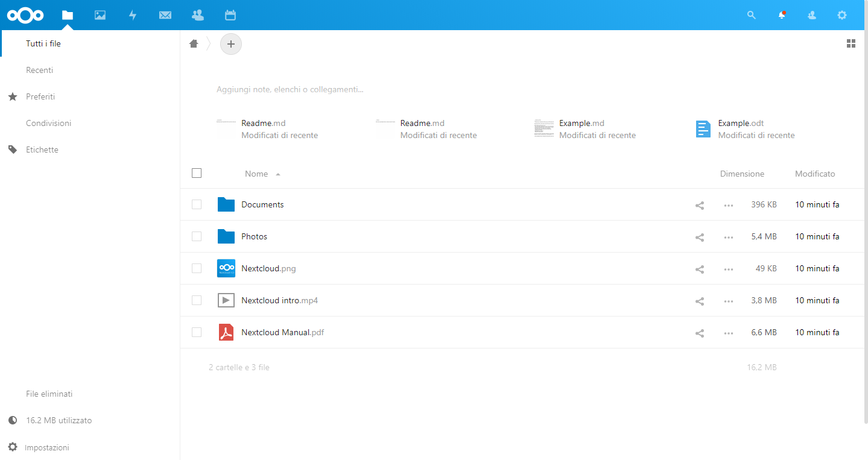Open the Contacts app icon
The image size is (868, 460).
[x=197, y=15]
